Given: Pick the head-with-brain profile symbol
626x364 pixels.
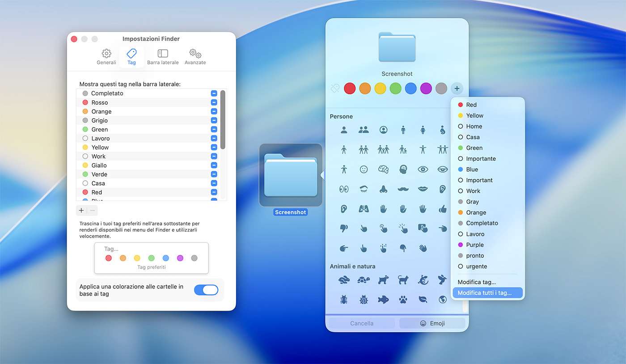Looking at the screenshot, I should point(403,169).
